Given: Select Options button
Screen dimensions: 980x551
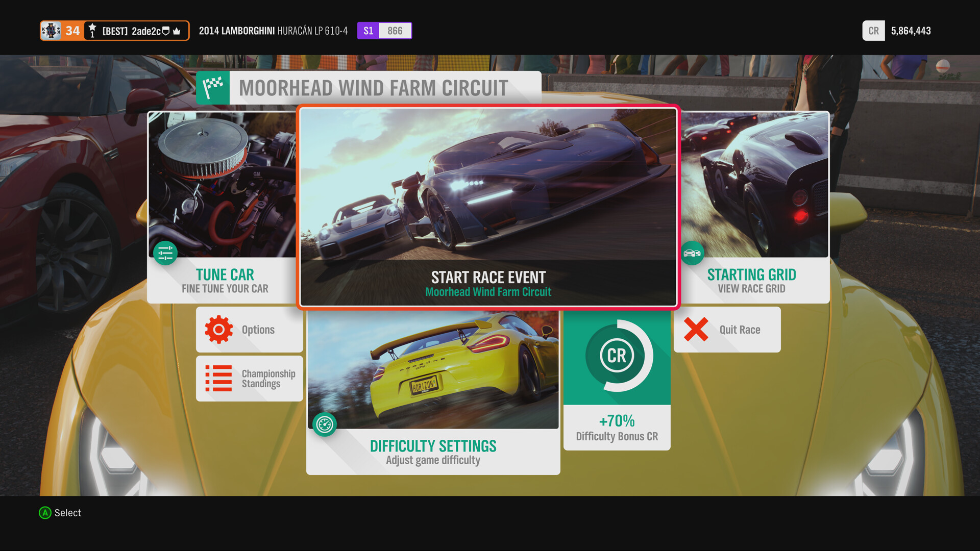Looking at the screenshot, I should [258, 330].
